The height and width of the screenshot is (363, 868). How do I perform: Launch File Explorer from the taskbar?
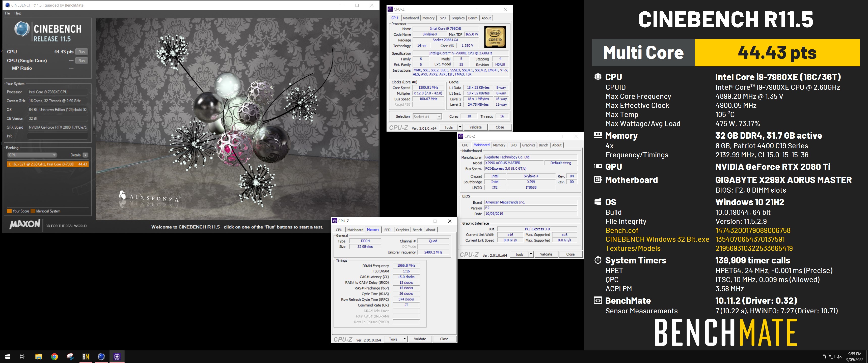[x=38, y=357]
